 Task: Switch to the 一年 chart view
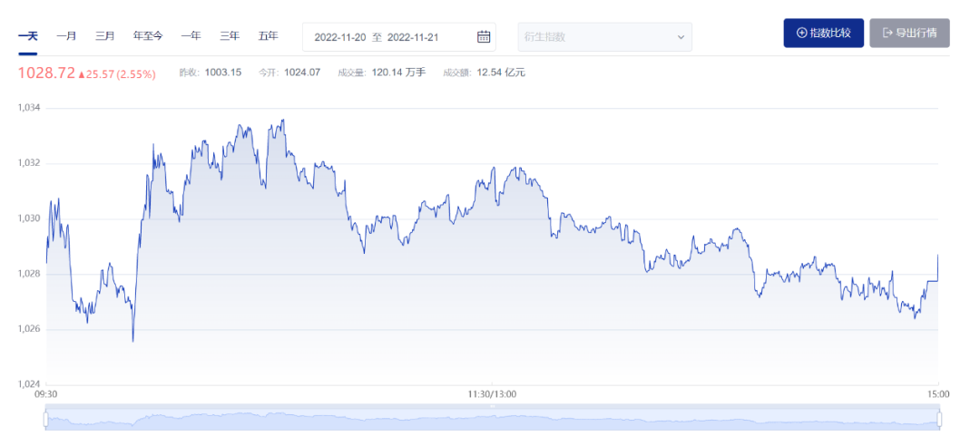click(x=191, y=35)
